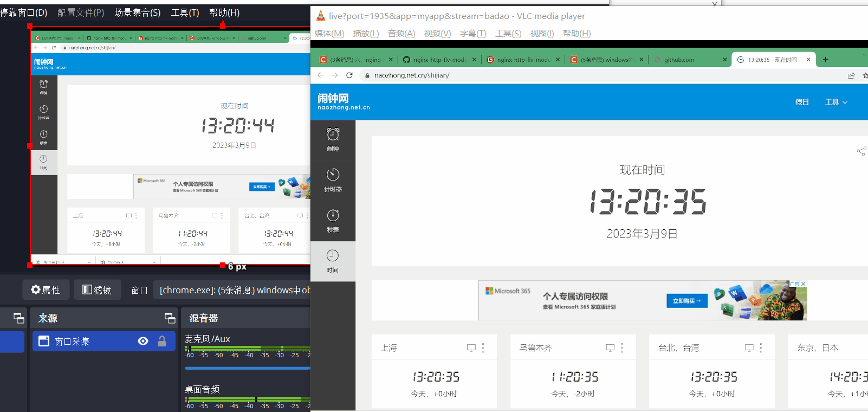Open OBS 工具(T) menu
Screen dimensions: 868x412
tap(185, 12)
